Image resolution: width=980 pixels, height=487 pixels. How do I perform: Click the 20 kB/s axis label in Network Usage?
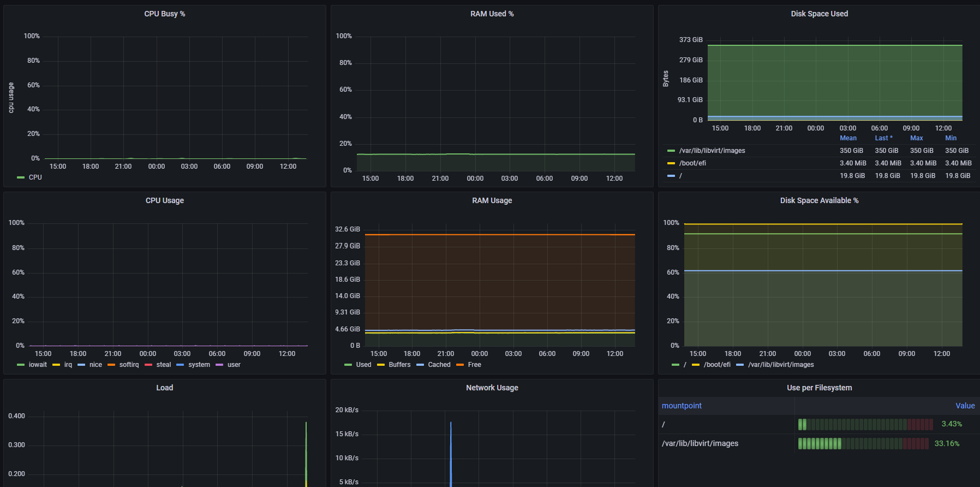coord(347,410)
